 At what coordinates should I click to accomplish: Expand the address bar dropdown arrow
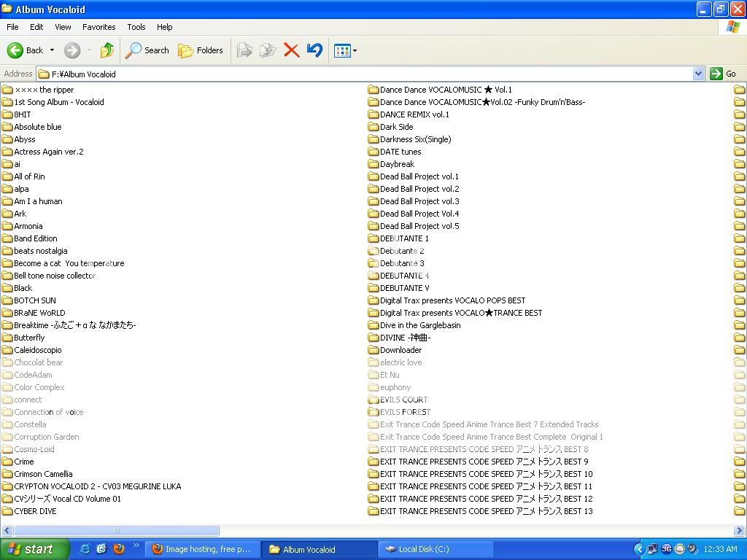(698, 74)
